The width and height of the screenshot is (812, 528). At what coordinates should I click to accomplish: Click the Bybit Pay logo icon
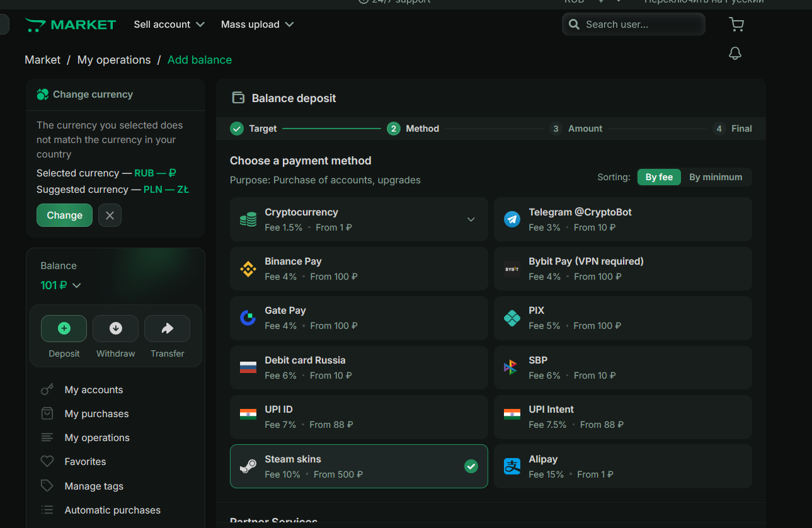[x=512, y=268]
